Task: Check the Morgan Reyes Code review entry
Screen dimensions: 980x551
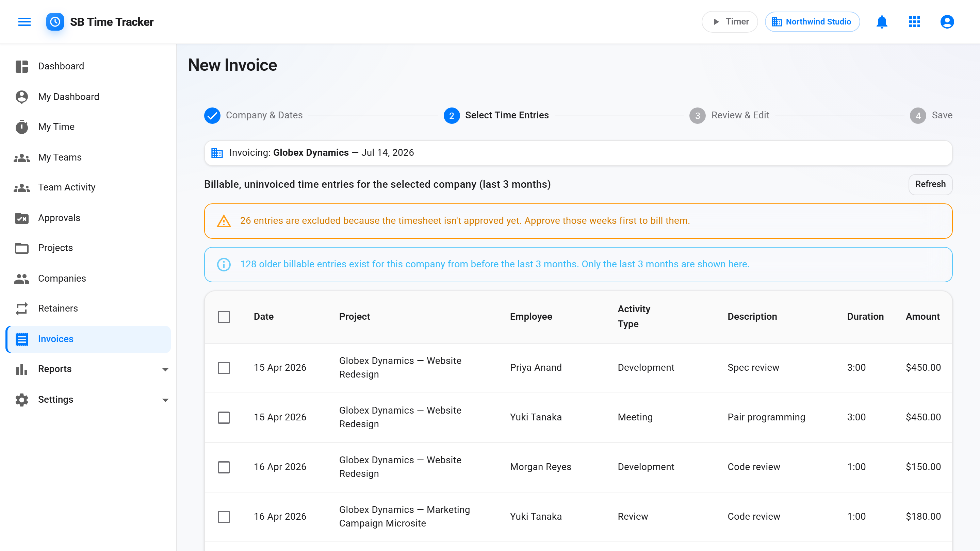Action: 224,467
